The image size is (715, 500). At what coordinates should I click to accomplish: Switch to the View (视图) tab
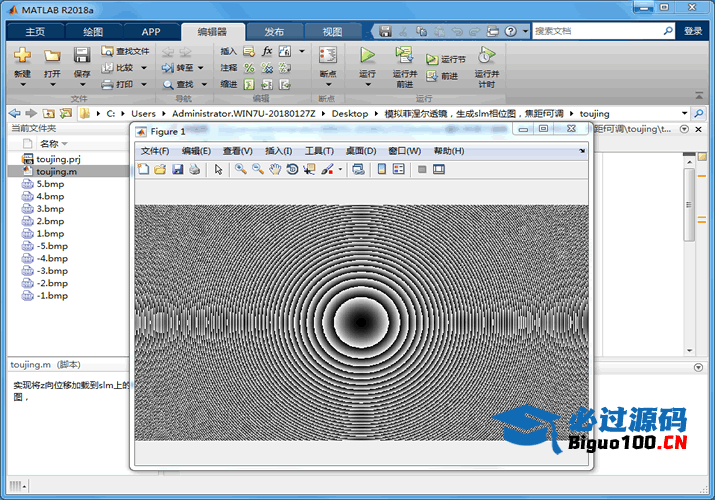pos(332,31)
